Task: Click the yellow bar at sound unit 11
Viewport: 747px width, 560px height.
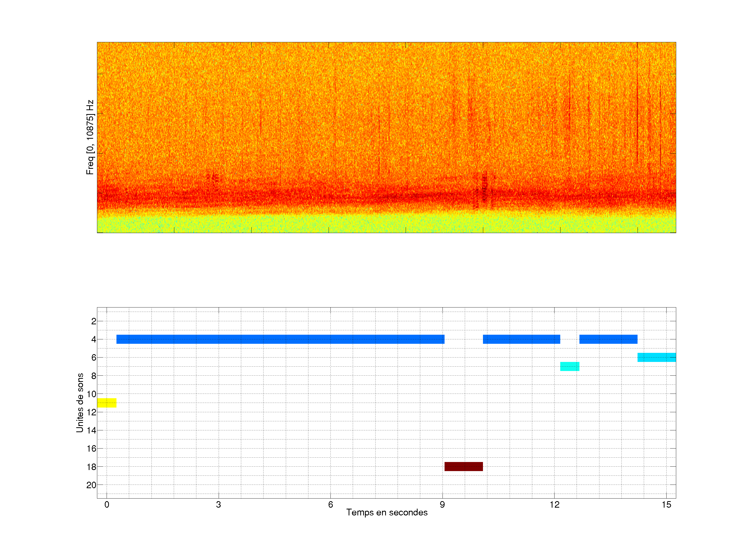Action: point(107,403)
